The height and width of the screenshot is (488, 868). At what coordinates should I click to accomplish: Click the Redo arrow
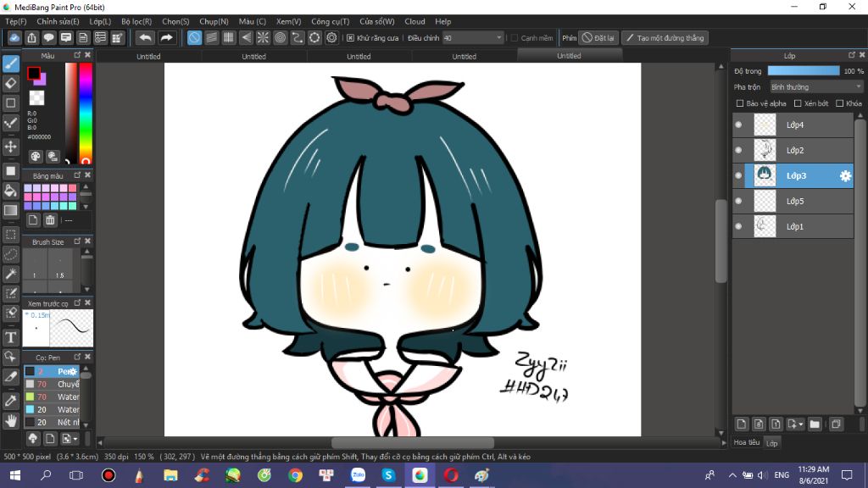coord(166,37)
